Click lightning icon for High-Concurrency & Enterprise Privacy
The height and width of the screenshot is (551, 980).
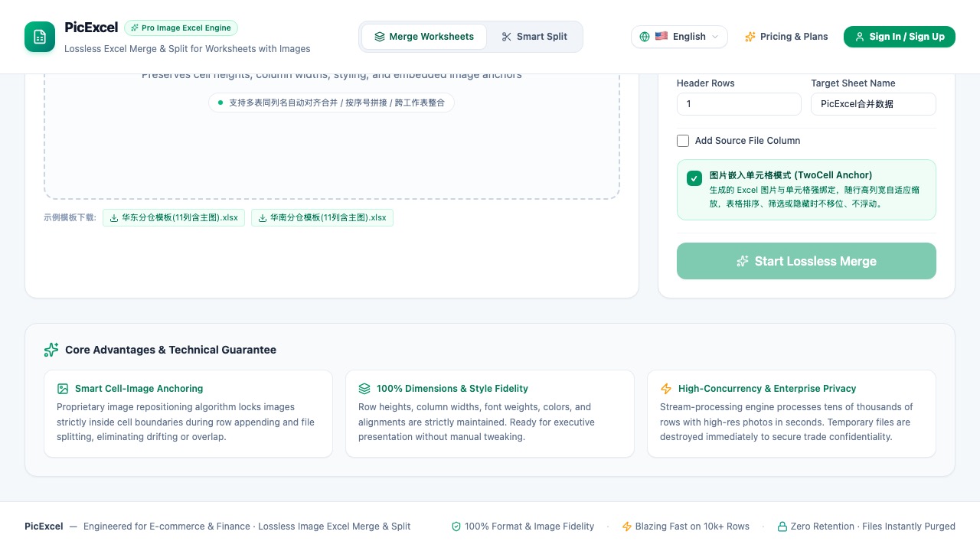point(666,389)
